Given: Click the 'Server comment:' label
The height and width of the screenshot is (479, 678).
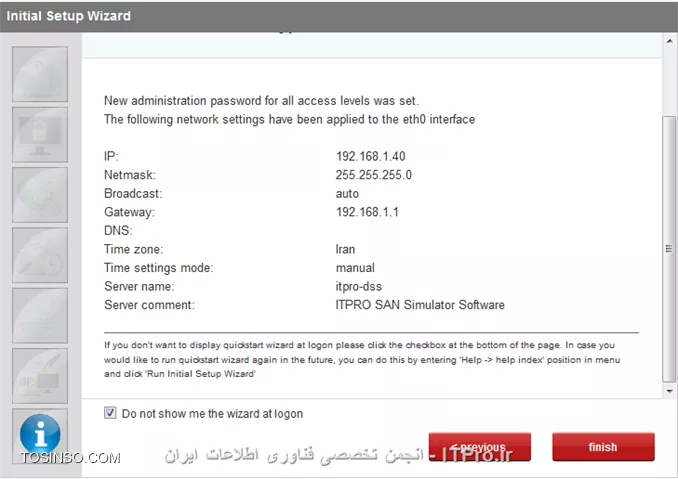Looking at the screenshot, I should 149,305.
